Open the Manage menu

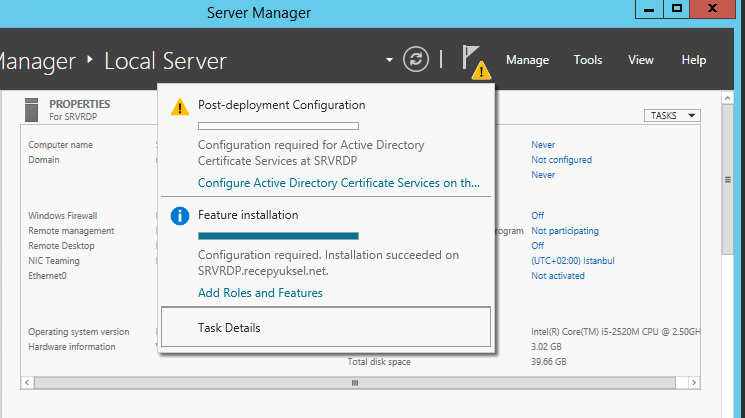coord(527,60)
